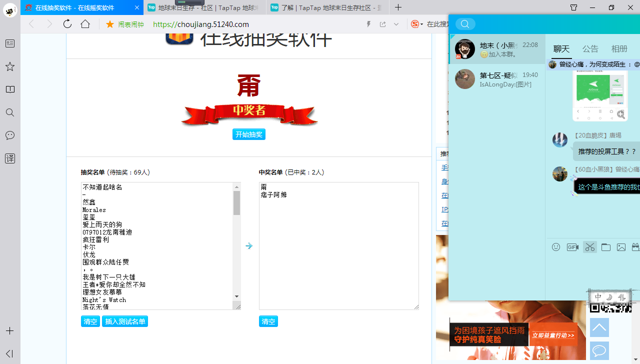640x364 pixels.
Task: Click the 插入测试名单 button
Action: [125, 321]
